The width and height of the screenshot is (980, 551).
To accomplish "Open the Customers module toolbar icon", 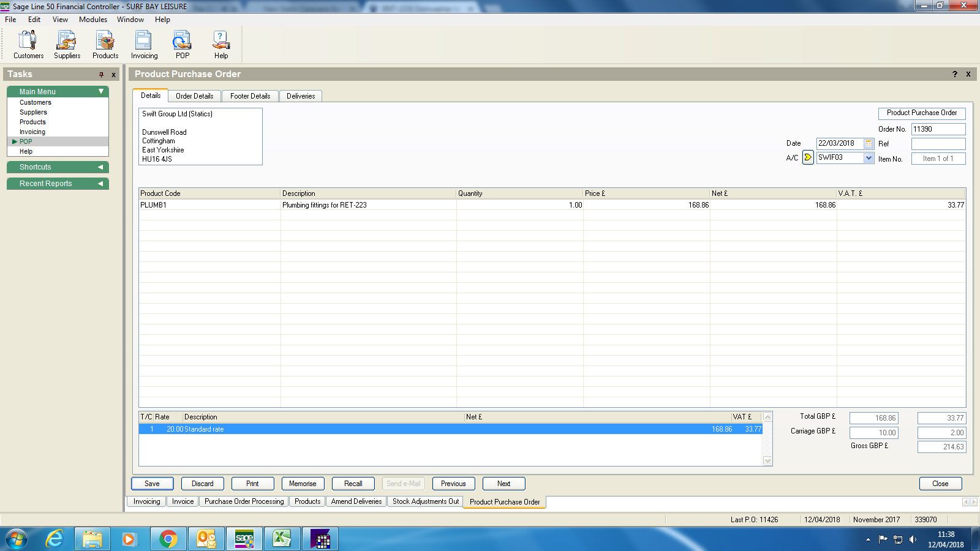I will click(x=28, y=45).
